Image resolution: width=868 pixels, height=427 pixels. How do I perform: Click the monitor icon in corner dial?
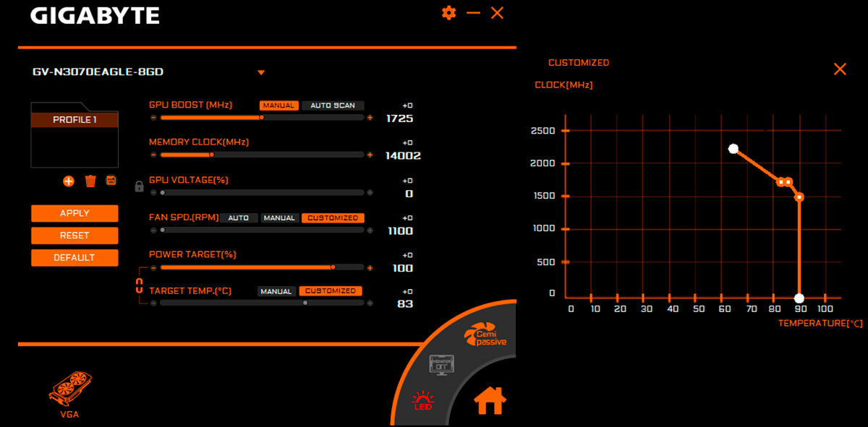[x=441, y=364]
